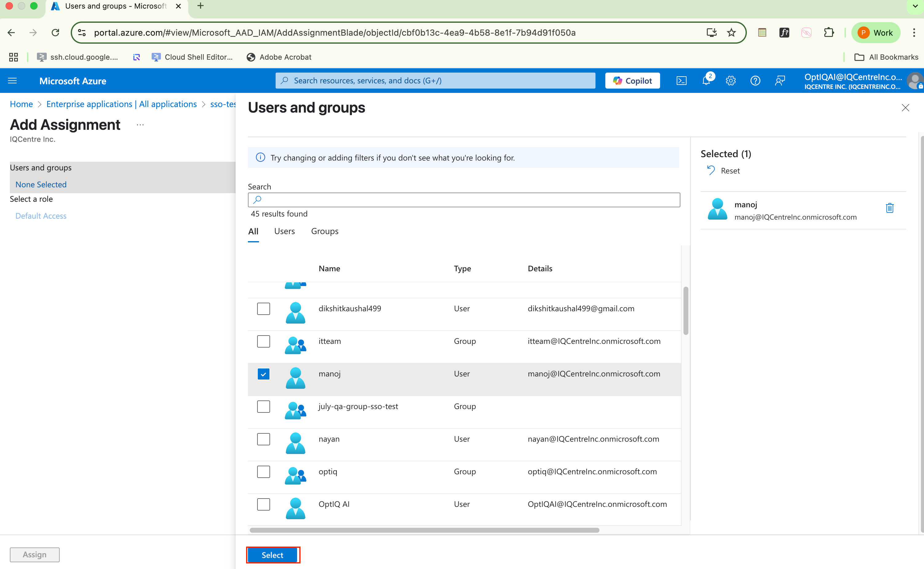Close the Users and groups panel
This screenshot has height=569, width=924.
tap(905, 108)
